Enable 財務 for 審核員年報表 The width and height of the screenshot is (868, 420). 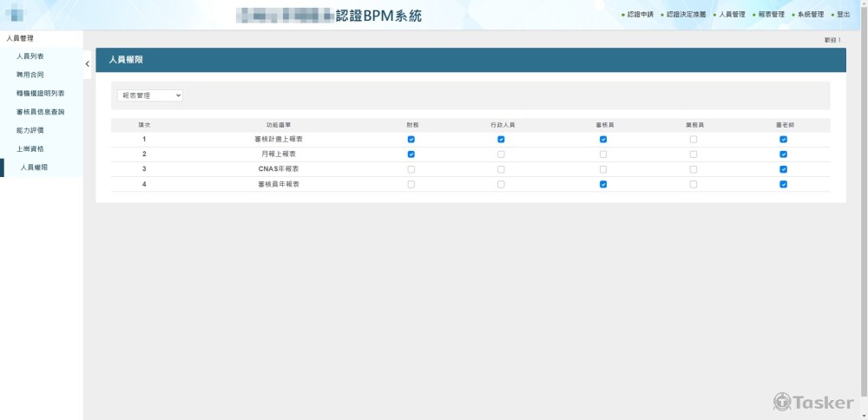point(411,184)
